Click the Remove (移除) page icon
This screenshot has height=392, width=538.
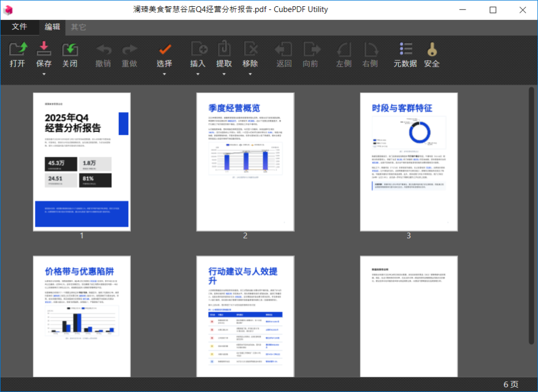[251, 50]
